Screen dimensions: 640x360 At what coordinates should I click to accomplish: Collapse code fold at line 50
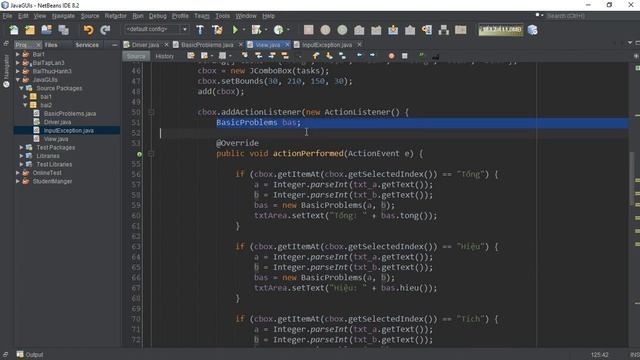pyautogui.click(x=151, y=112)
